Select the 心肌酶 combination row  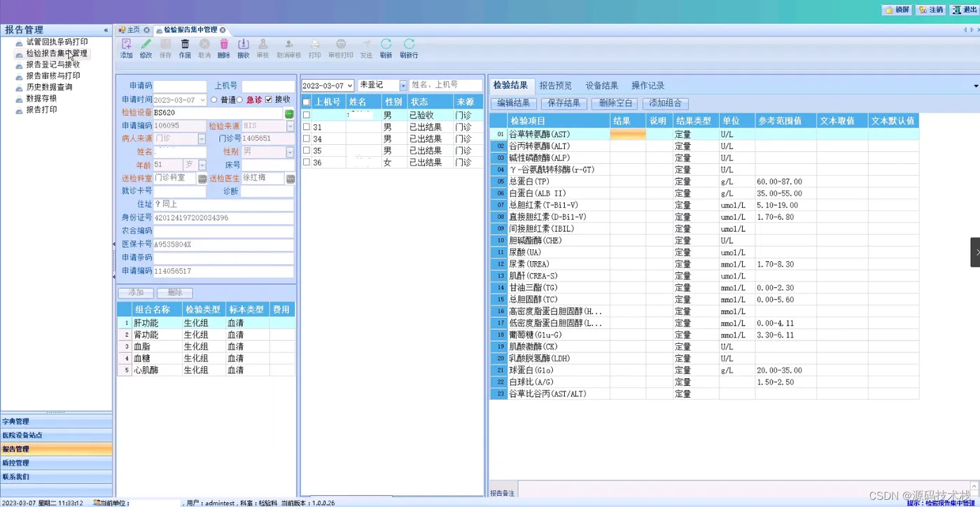click(206, 370)
